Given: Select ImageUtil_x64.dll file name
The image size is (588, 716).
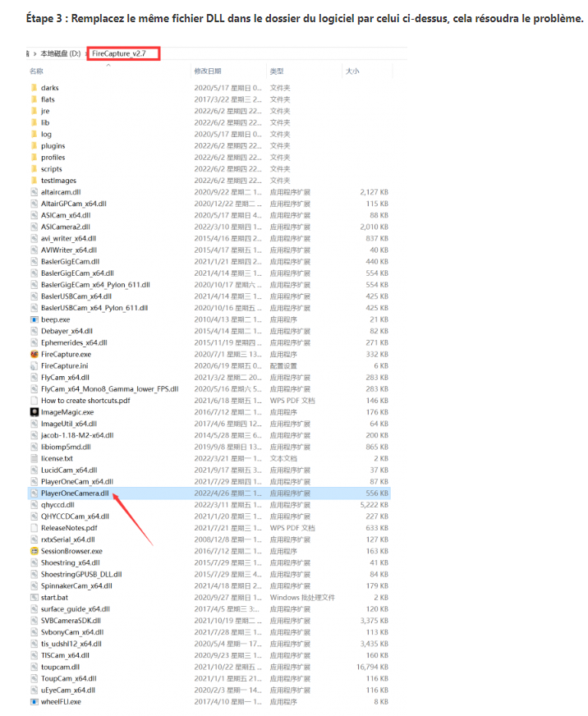Looking at the screenshot, I should click(69, 424).
